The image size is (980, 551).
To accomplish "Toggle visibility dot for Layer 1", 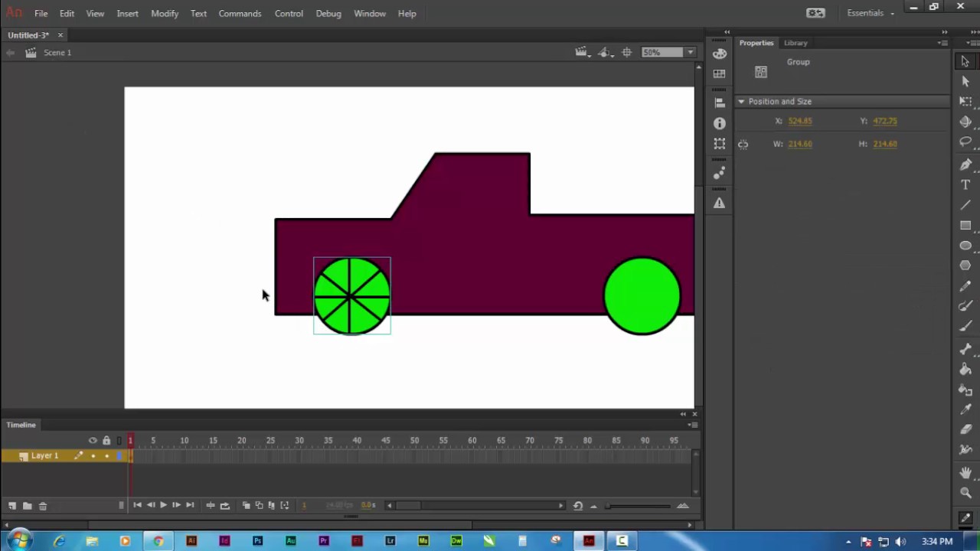I will coord(93,456).
